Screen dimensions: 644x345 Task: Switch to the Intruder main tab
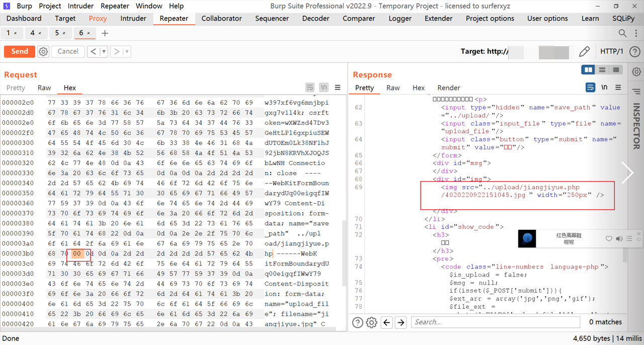click(x=133, y=19)
